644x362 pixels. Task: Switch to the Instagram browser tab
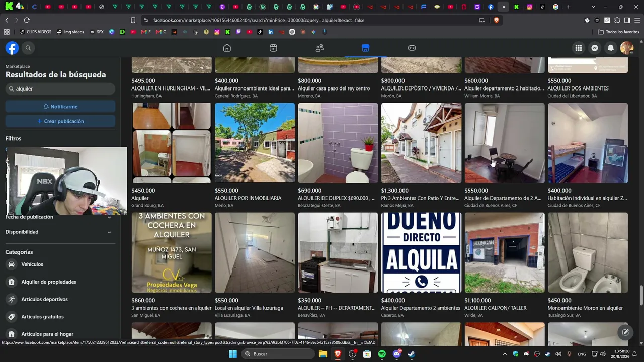[530, 7]
